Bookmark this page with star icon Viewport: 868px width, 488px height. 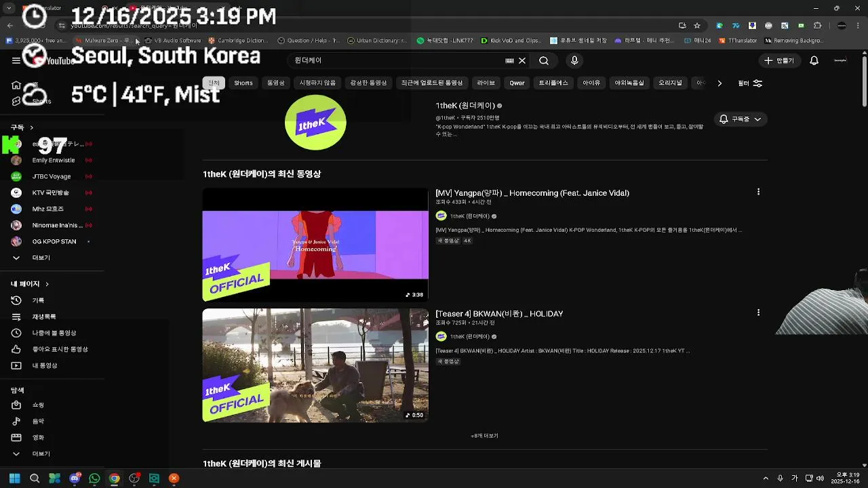(x=697, y=26)
